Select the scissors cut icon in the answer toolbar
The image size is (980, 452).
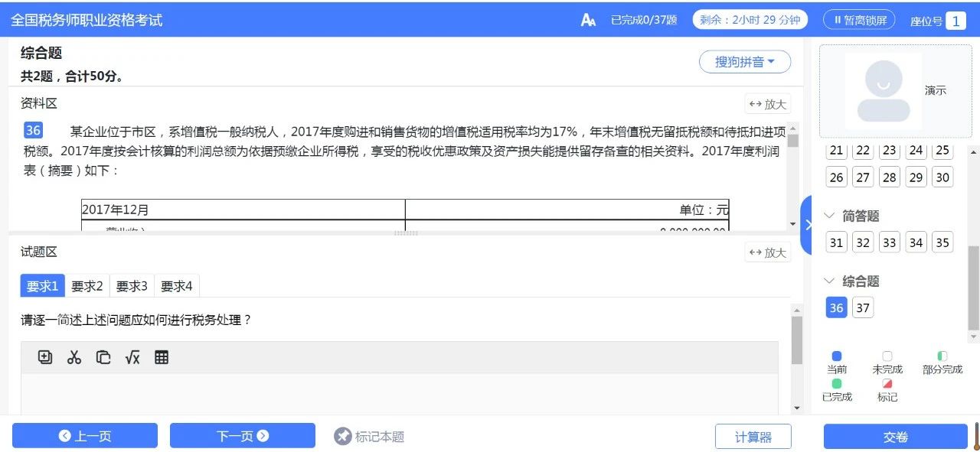(x=74, y=356)
